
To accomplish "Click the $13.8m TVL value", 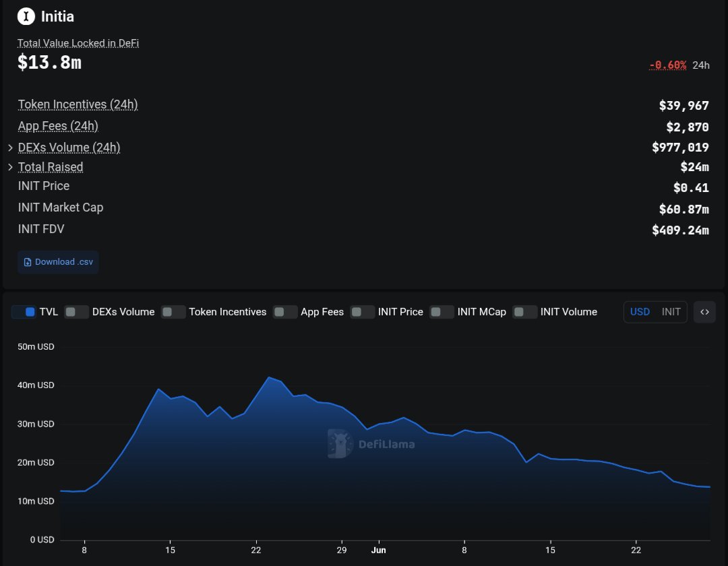I will (x=49, y=62).
